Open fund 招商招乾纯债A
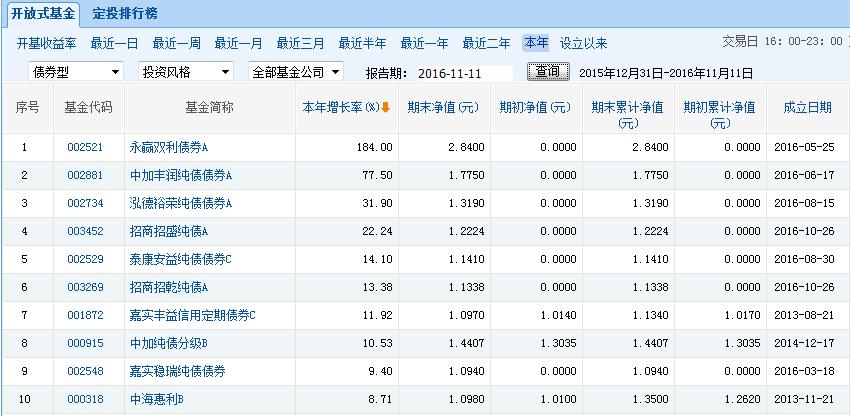The image size is (850, 416). [x=169, y=288]
